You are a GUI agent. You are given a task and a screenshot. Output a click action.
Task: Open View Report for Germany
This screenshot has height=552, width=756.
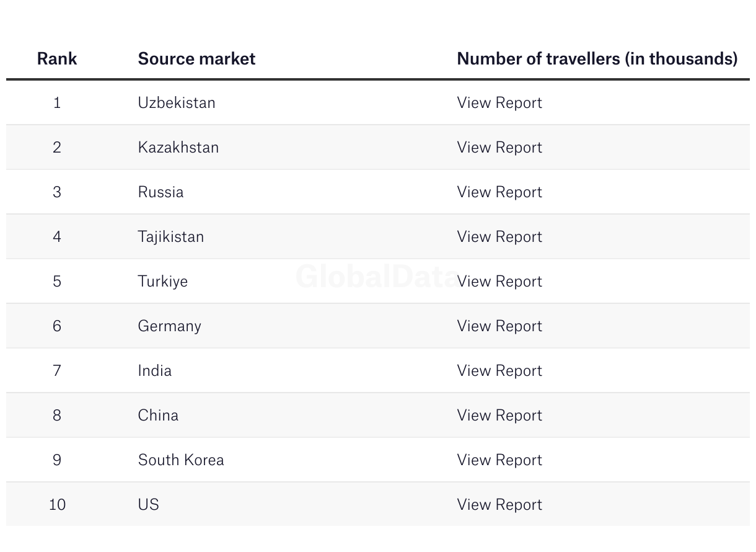(x=499, y=326)
